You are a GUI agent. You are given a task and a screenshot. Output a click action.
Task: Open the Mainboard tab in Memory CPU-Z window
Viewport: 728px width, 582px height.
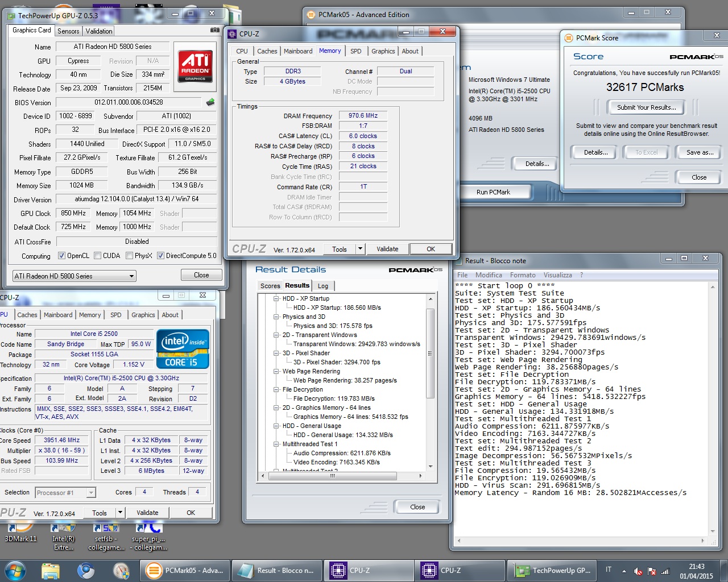(x=298, y=51)
